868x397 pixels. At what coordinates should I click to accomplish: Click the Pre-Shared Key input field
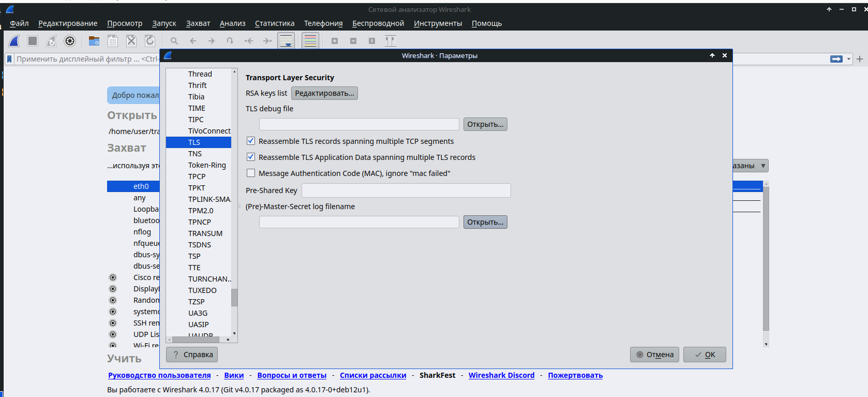406,190
